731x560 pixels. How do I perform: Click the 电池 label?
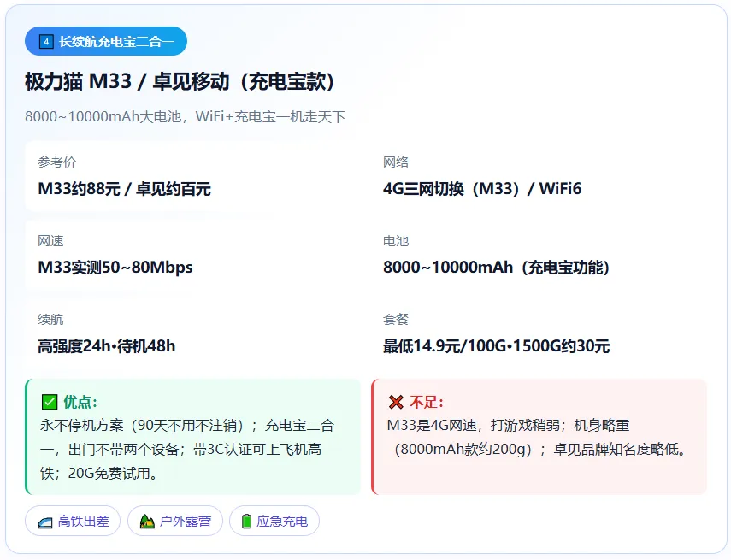(x=396, y=241)
